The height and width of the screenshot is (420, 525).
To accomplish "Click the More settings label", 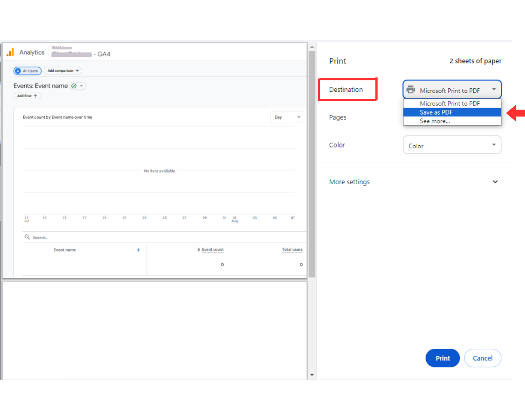I will click(x=349, y=182).
